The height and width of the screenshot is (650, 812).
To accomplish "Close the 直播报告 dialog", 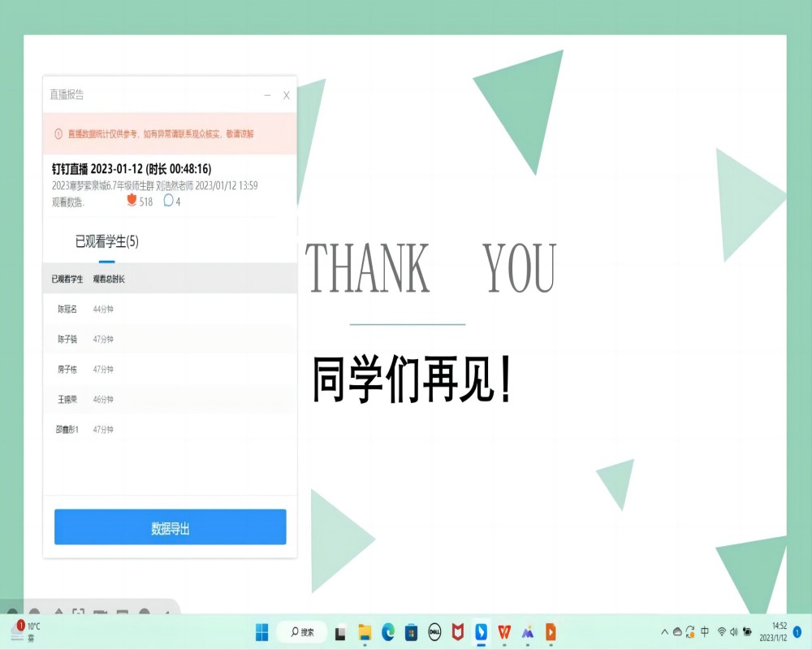I will tap(286, 96).
